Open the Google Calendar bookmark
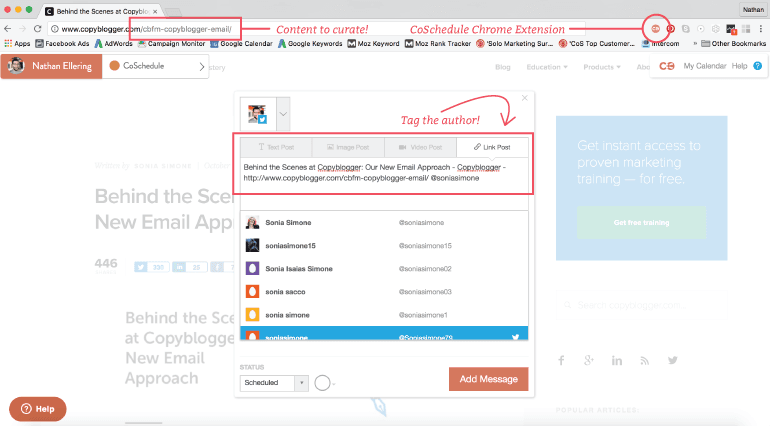This screenshot has width=770, height=426. (x=241, y=44)
